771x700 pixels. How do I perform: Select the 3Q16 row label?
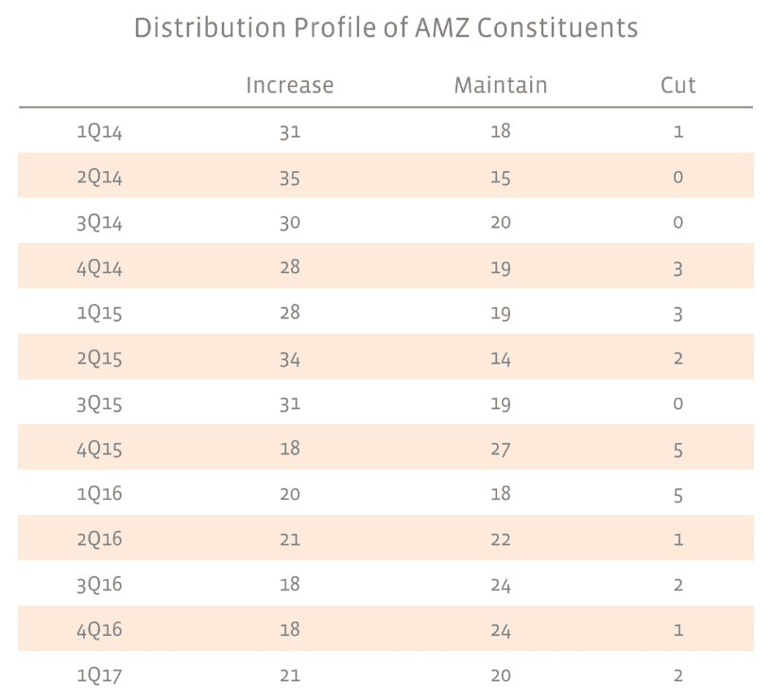coord(99,585)
